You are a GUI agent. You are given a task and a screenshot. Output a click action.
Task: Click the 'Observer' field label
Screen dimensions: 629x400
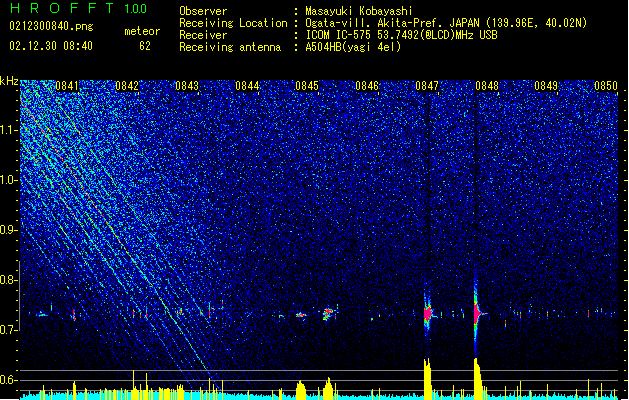(203, 11)
